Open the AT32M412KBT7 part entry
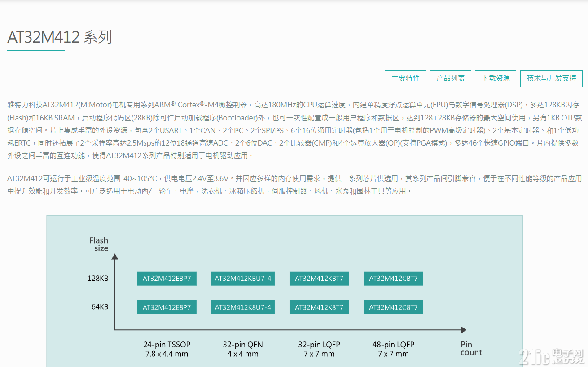 319,279
